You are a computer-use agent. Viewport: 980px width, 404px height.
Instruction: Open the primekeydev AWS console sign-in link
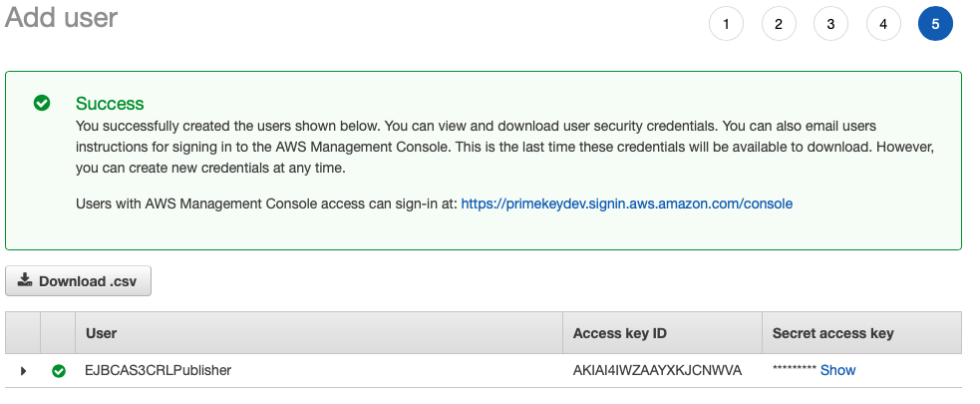pos(626,203)
